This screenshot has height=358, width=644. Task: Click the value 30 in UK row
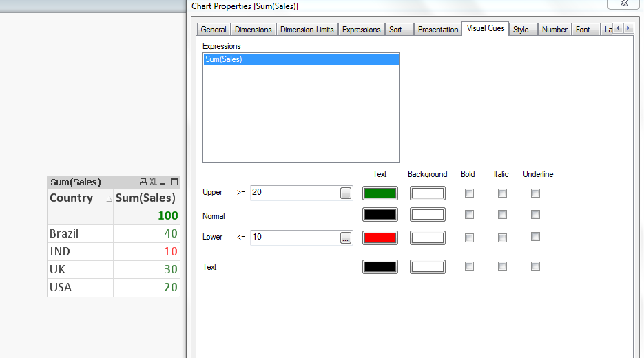tap(171, 269)
